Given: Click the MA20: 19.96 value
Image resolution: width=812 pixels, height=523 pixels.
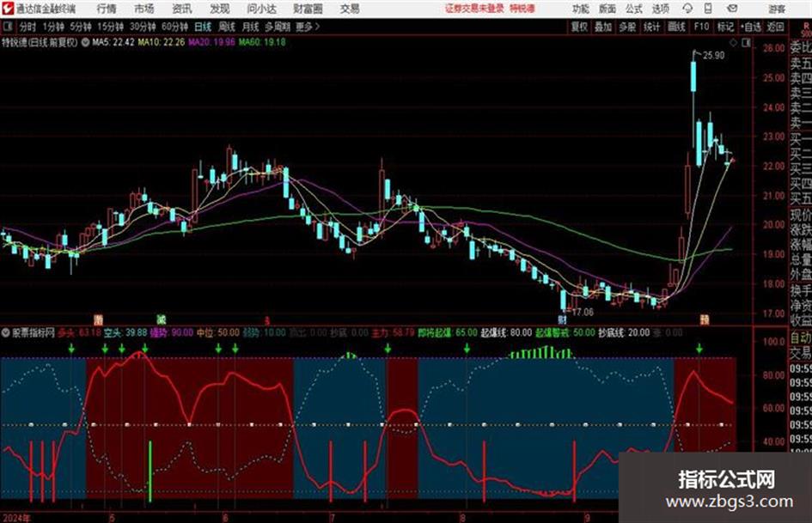Looking at the screenshot, I should pyautogui.click(x=211, y=42).
